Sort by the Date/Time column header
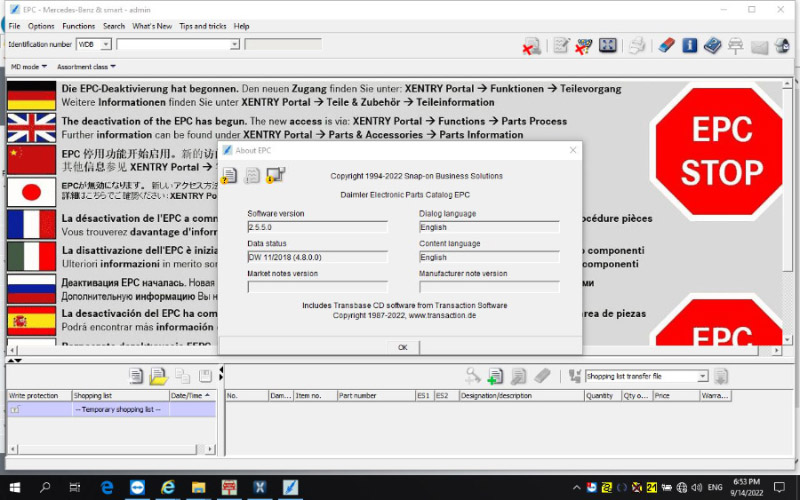The height and width of the screenshot is (500, 800). pos(192,395)
